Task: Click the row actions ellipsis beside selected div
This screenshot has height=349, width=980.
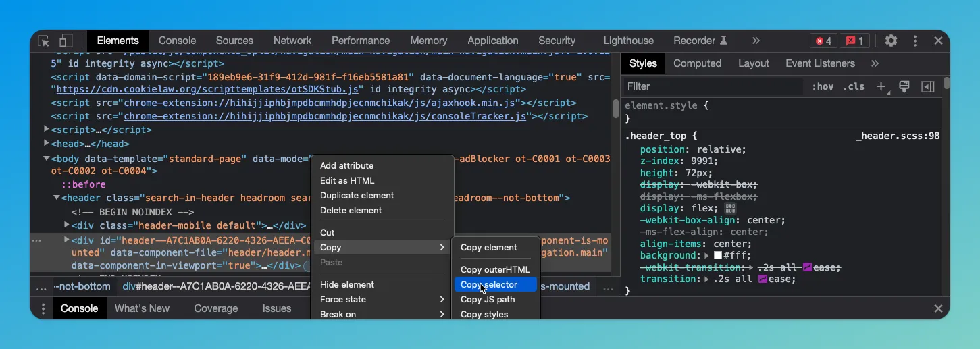Action: pyautogui.click(x=36, y=240)
